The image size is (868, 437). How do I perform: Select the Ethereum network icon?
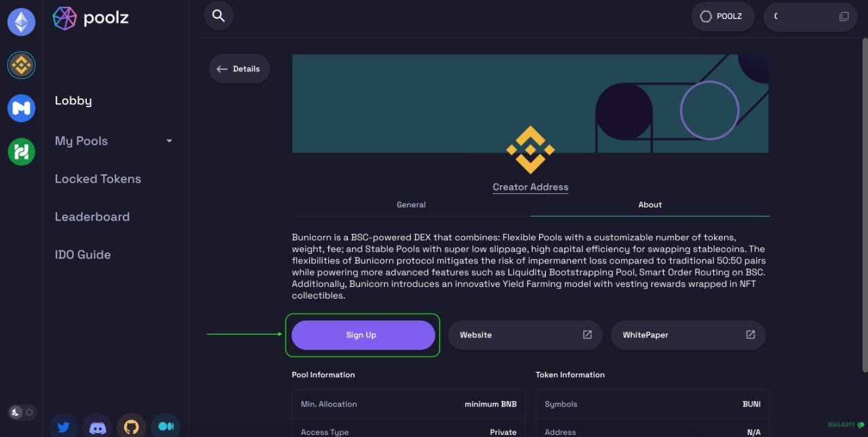(x=21, y=22)
